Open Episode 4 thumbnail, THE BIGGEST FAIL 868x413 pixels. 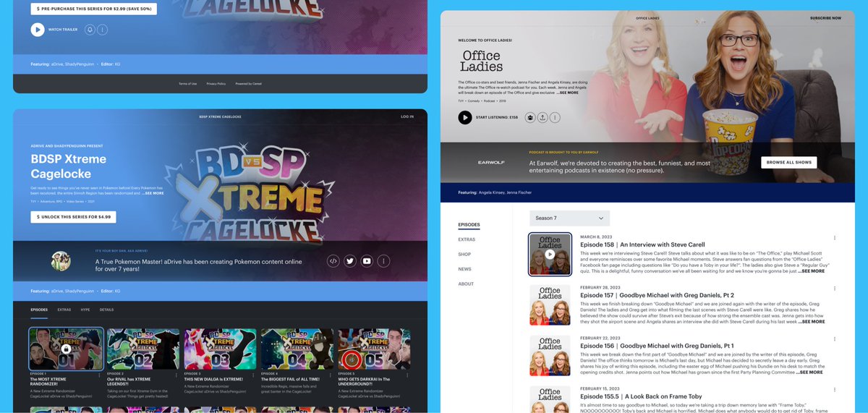tap(297, 349)
